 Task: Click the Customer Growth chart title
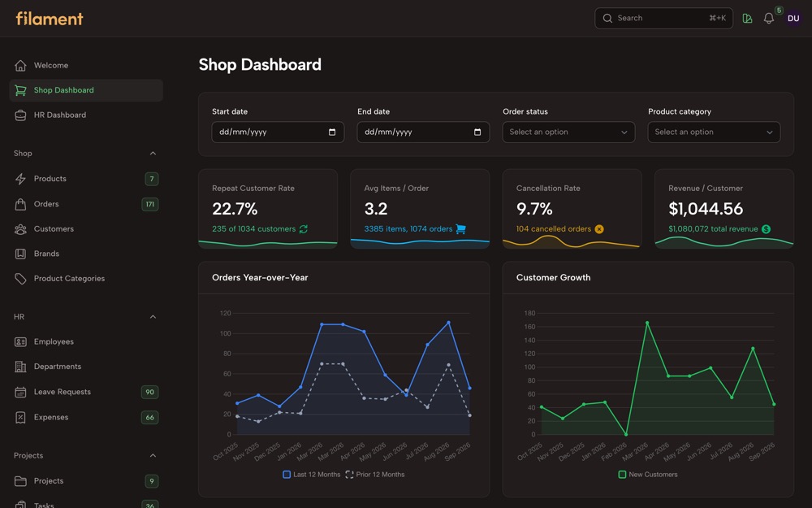coord(553,278)
